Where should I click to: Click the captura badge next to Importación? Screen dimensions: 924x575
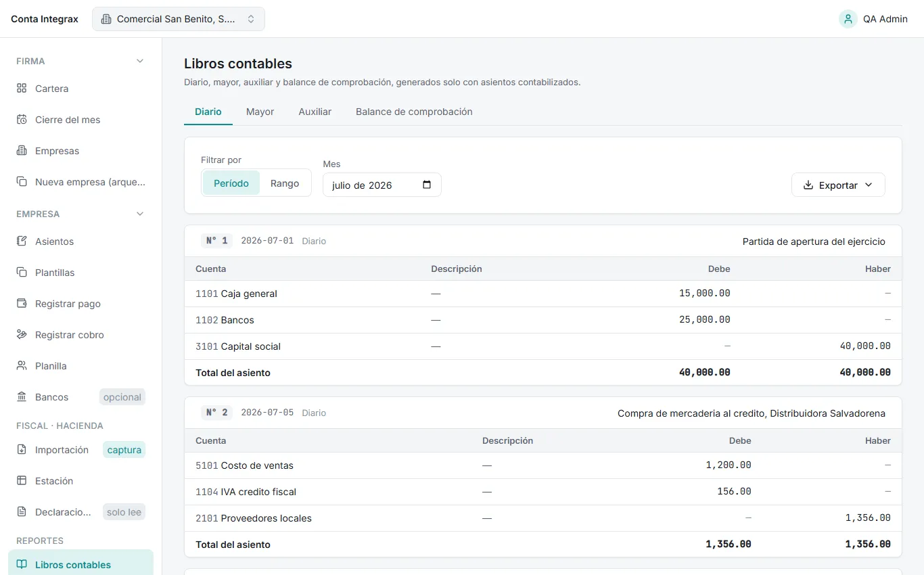pyautogui.click(x=124, y=450)
